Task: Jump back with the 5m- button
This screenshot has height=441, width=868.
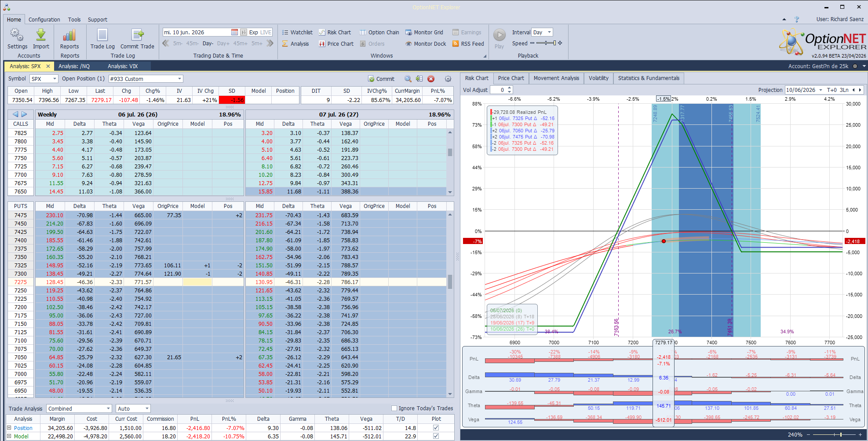Action: (178, 44)
